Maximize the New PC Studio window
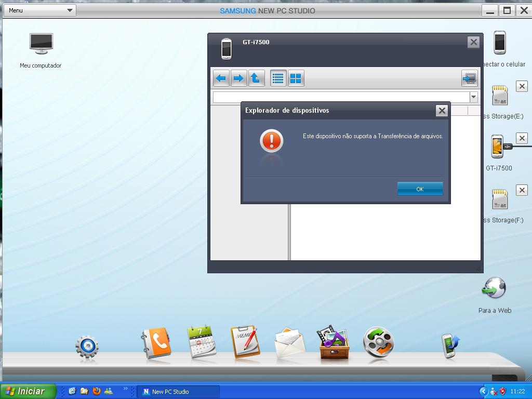The height and width of the screenshot is (399, 532). [507, 10]
